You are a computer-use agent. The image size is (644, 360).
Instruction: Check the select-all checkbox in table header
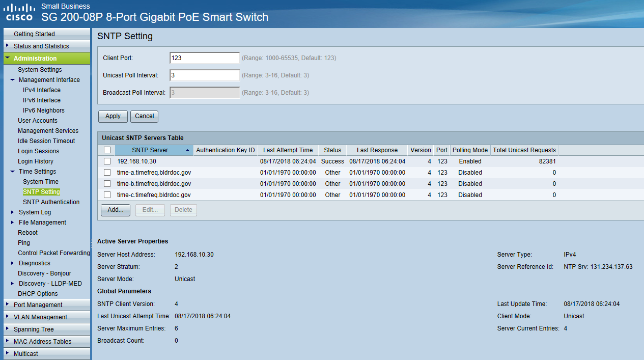pyautogui.click(x=107, y=150)
